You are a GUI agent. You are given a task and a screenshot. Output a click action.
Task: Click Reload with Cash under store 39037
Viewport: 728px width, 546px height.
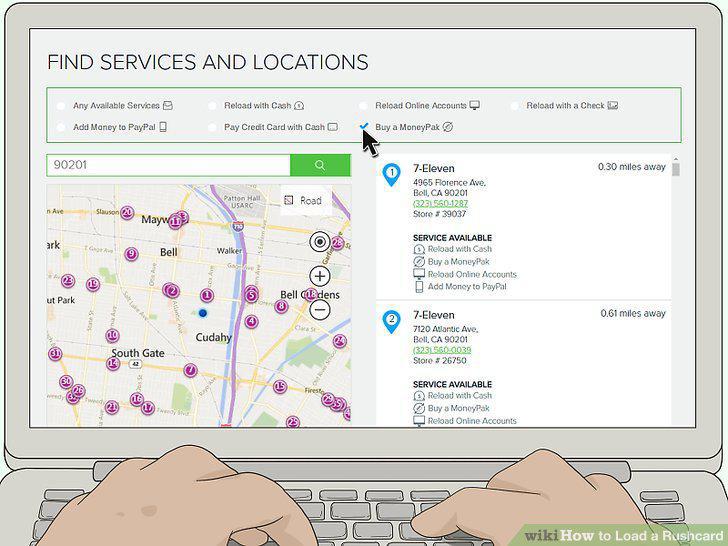pyautogui.click(x=452, y=249)
